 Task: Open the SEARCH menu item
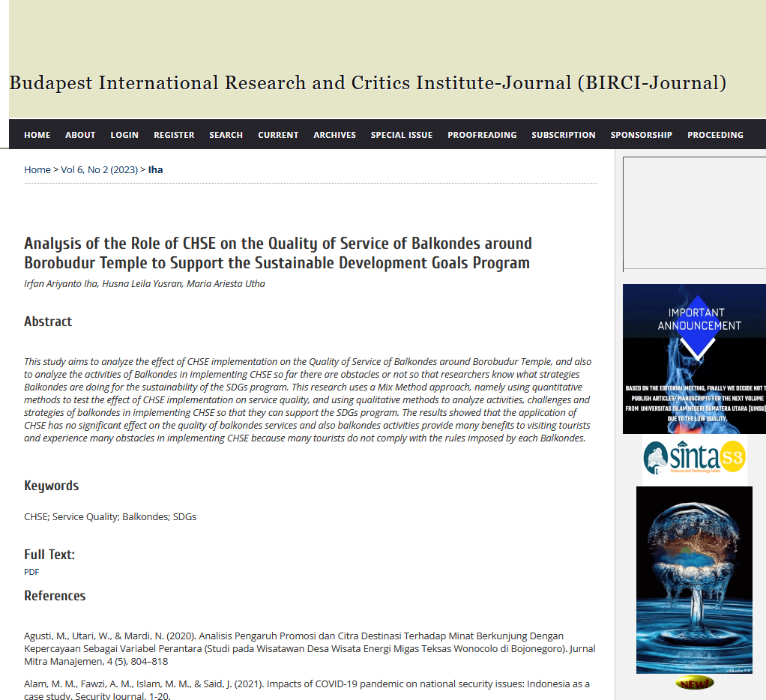click(226, 135)
